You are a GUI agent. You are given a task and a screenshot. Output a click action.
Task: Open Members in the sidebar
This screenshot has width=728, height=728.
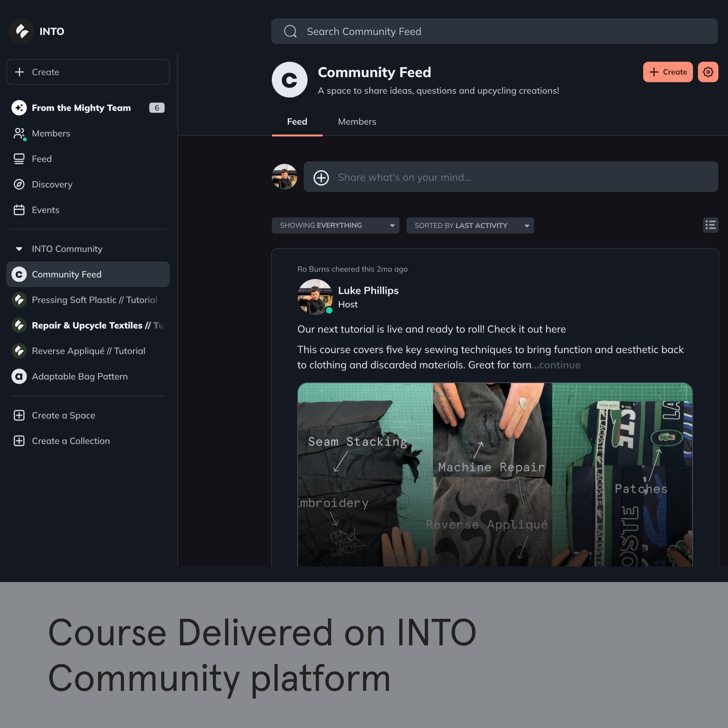[51, 133]
